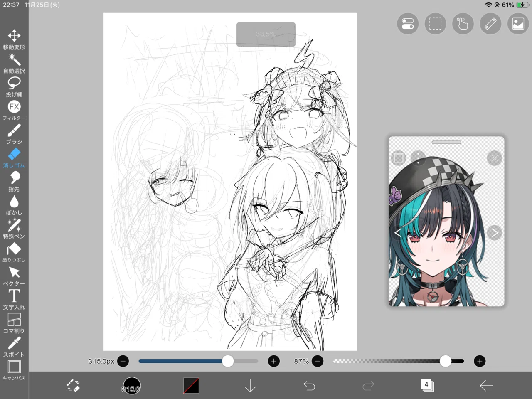Open the material image picker
The width and height of the screenshot is (532, 399).
(518, 24)
